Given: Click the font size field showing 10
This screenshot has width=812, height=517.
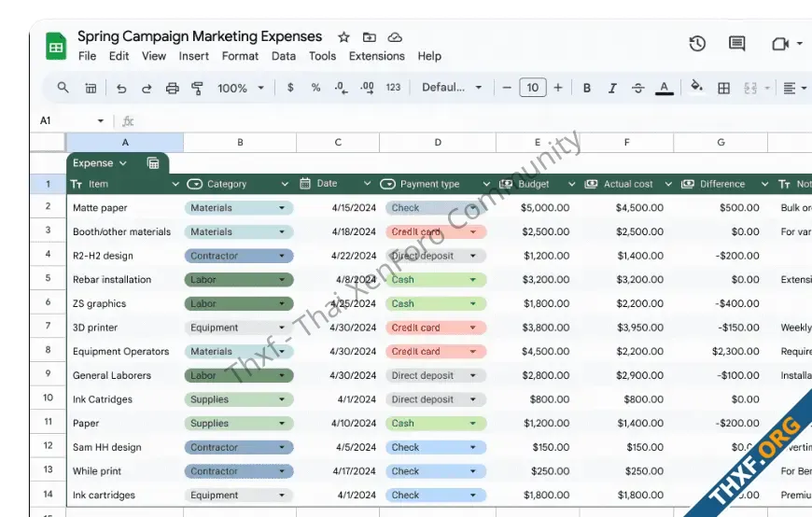Looking at the screenshot, I should 532,88.
